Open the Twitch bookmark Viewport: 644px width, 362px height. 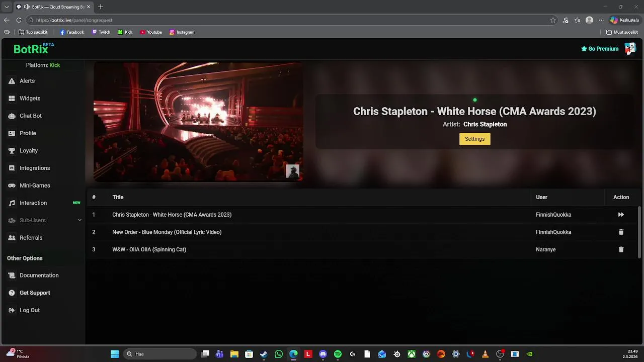[101, 32]
